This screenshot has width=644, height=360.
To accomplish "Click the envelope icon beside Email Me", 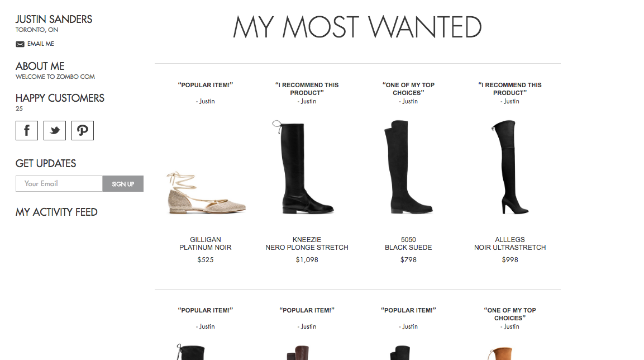I will pos(20,44).
